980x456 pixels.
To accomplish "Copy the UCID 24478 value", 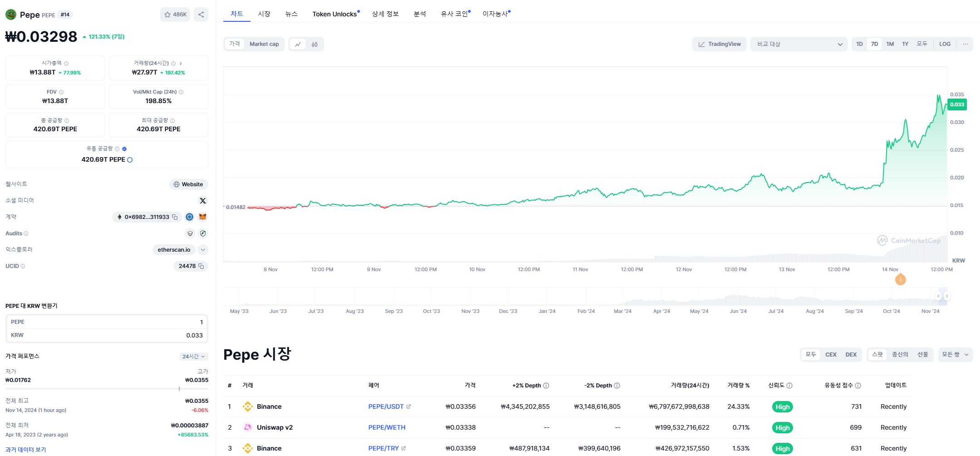I will pos(201,266).
